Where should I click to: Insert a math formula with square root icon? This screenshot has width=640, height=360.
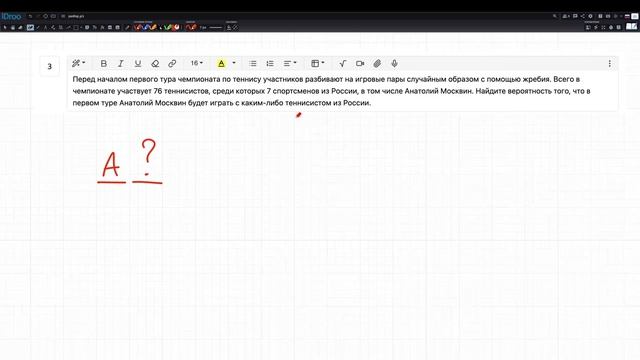[x=342, y=63]
